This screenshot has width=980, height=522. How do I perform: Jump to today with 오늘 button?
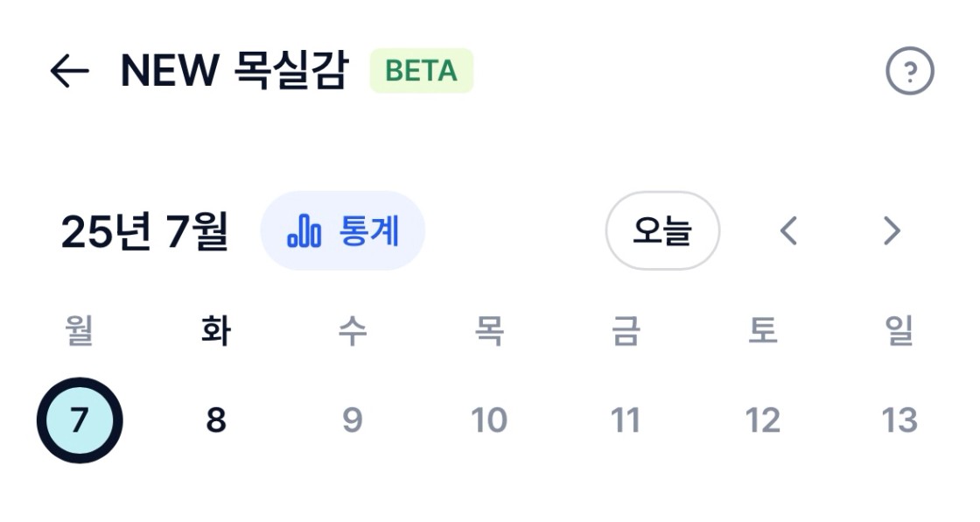[x=662, y=231]
